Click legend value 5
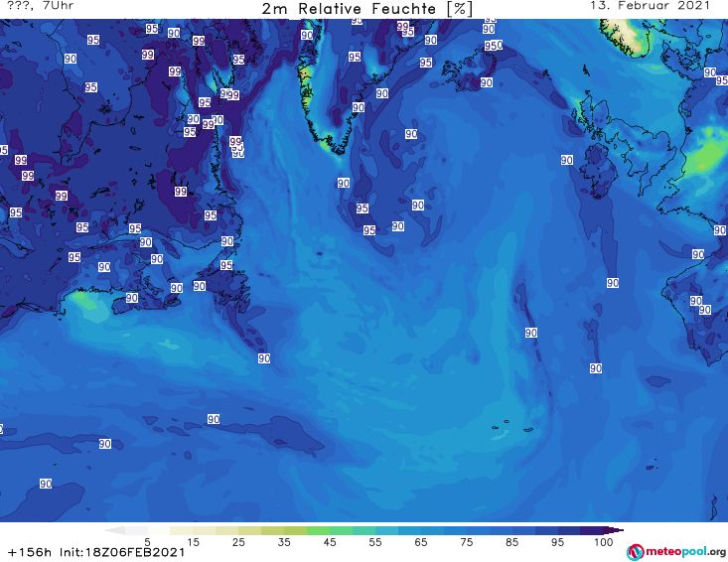The width and height of the screenshot is (728, 562). click(147, 542)
